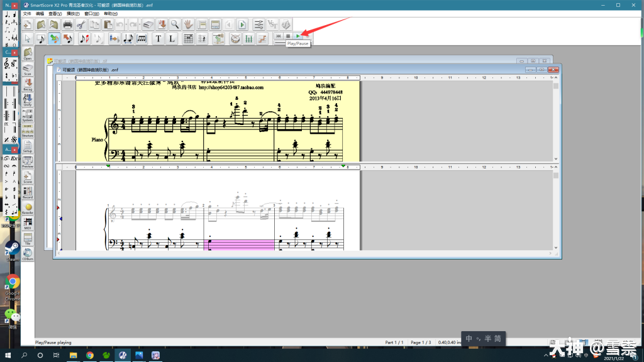The image size is (644, 362).
Task: Choose the T text tool
Action: point(158,39)
